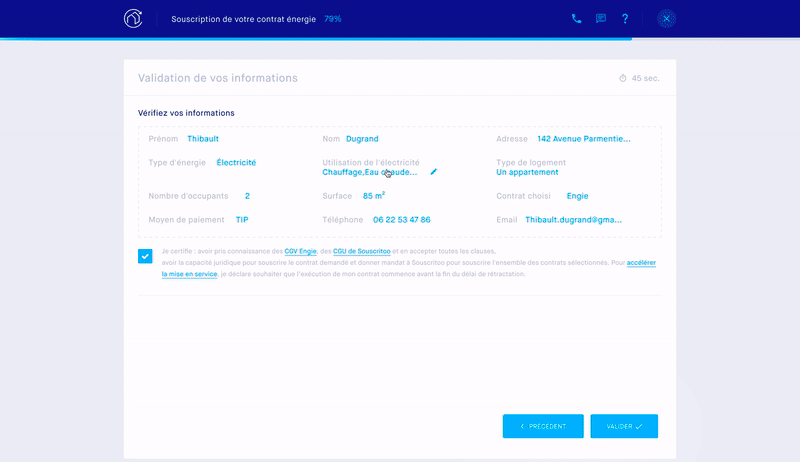Click the Vérifiez vos informations subtitle
Viewport: 800px width, 462px height.
coord(186,113)
